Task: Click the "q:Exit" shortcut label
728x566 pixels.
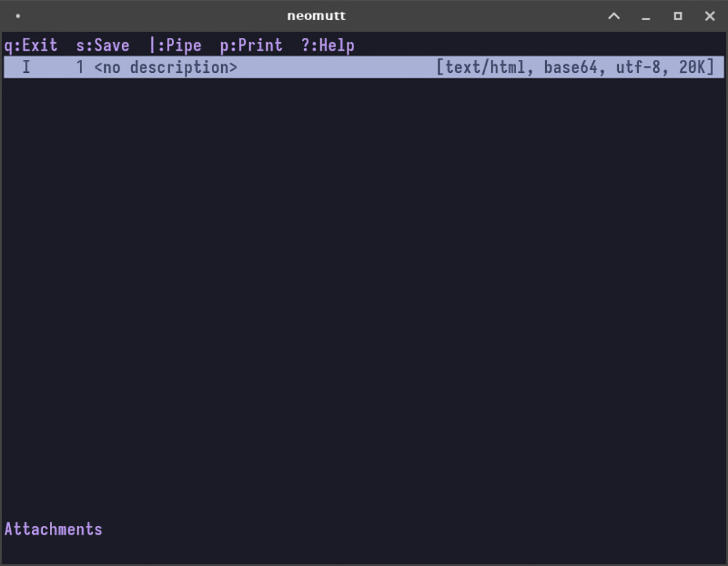Action: coord(30,45)
